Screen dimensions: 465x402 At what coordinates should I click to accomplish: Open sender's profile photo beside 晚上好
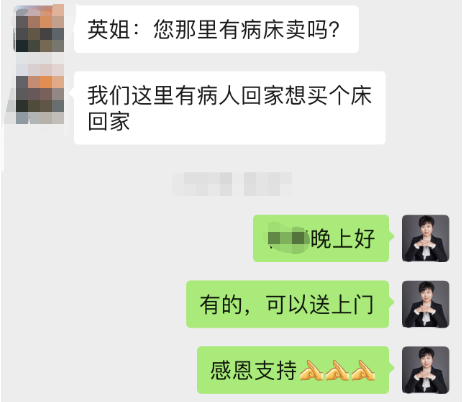point(425,238)
